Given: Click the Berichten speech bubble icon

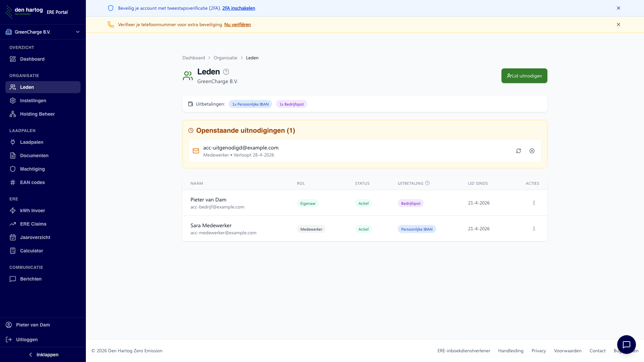Looking at the screenshot, I should point(13,279).
